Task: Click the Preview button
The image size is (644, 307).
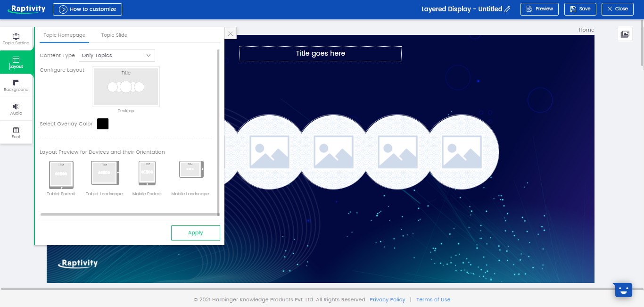Action: [539, 9]
